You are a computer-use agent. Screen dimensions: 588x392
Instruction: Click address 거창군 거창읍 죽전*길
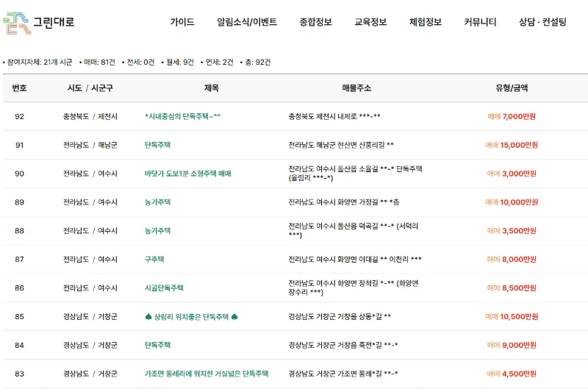343,345
